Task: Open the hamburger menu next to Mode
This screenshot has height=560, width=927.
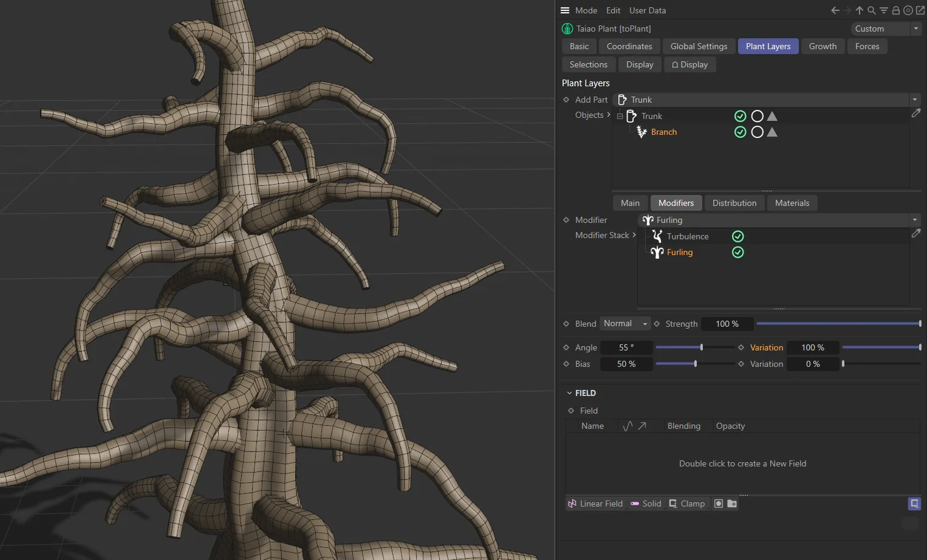Action: click(565, 10)
